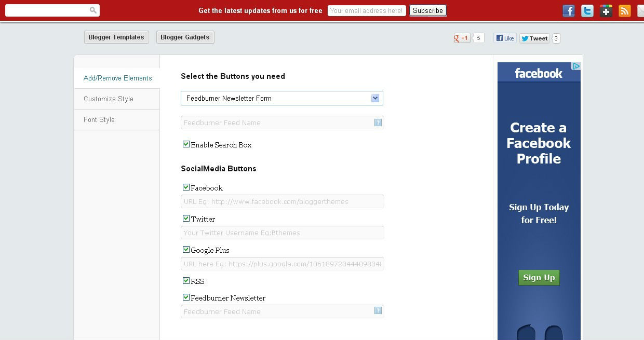The image size is (644, 340).
Task: Toggle Enable Search Box checkbox
Action: (x=186, y=144)
